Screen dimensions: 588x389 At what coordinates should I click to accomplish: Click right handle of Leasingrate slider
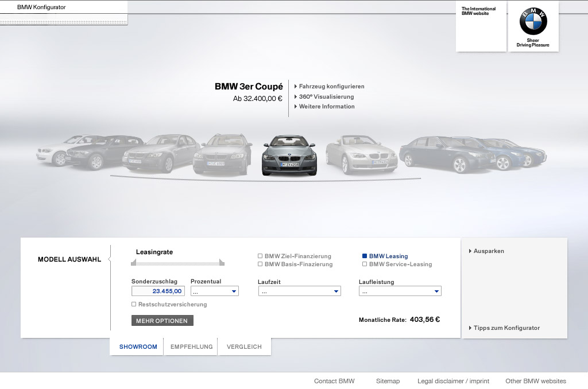pyautogui.click(x=222, y=262)
